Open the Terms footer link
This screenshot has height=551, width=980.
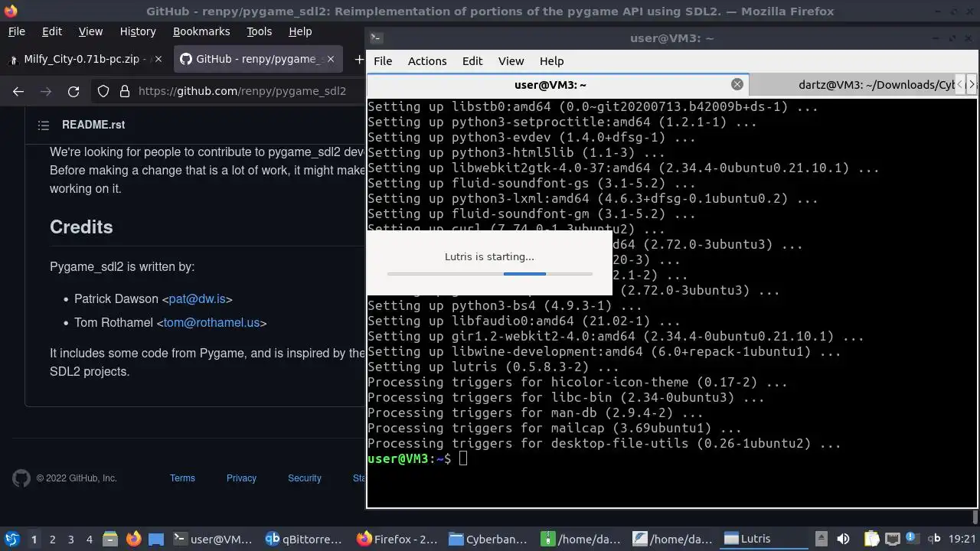point(182,478)
